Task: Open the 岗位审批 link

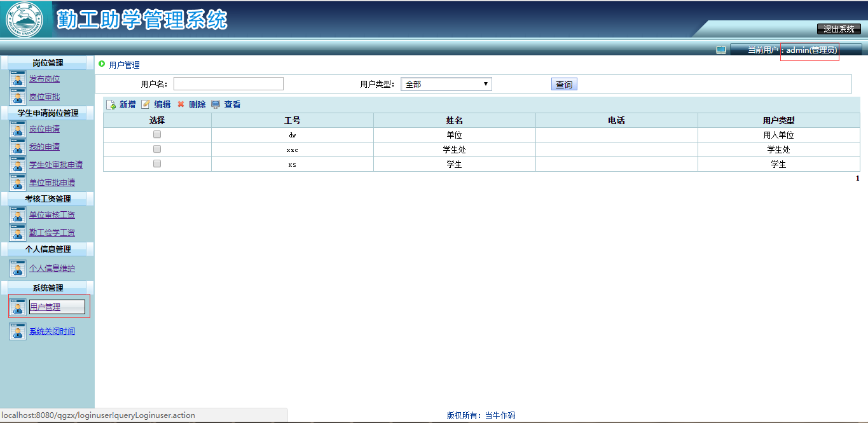Action: (45, 97)
